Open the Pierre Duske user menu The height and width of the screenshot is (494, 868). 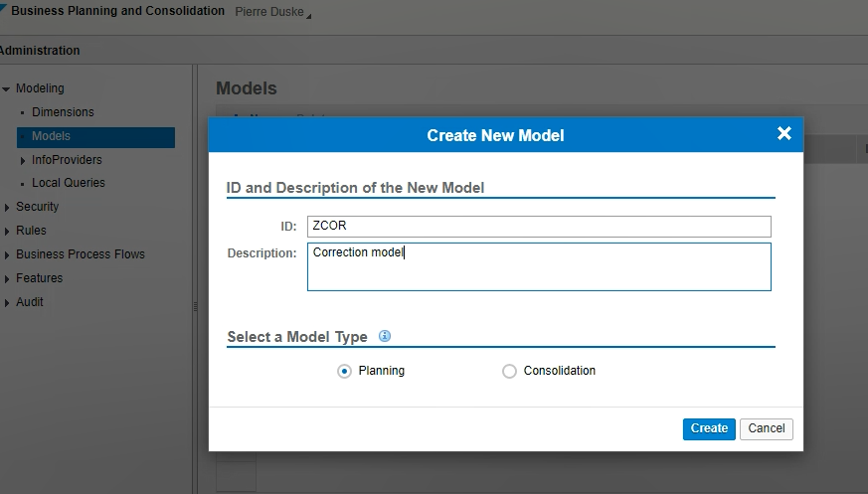[272, 12]
